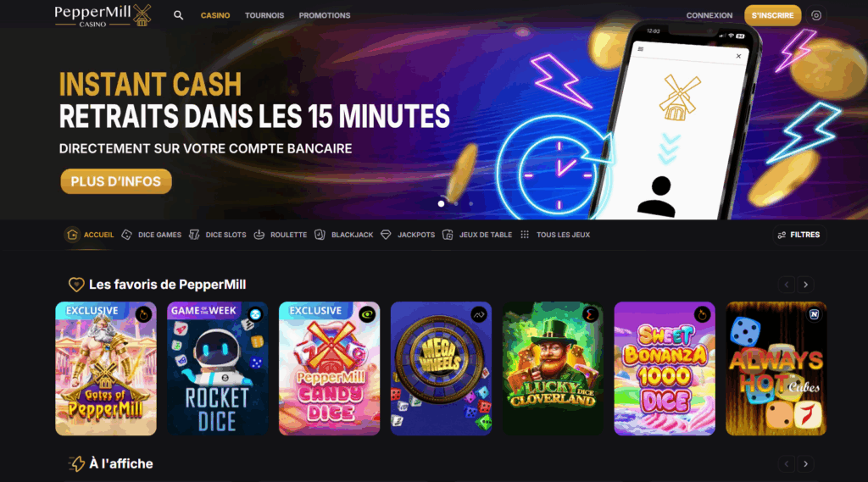Click the Plus d'infos banner button
Image resolution: width=868 pixels, height=482 pixels.
tap(115, 181)
